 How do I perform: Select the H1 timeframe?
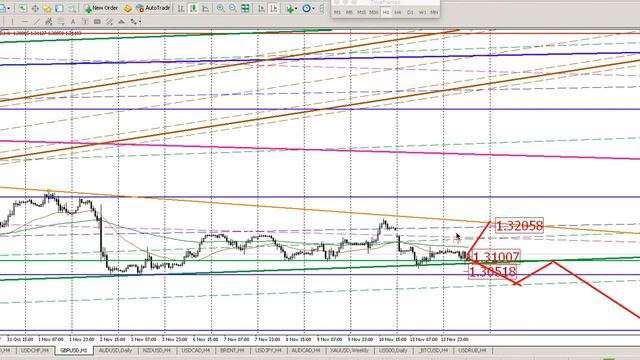coord(386,12)
